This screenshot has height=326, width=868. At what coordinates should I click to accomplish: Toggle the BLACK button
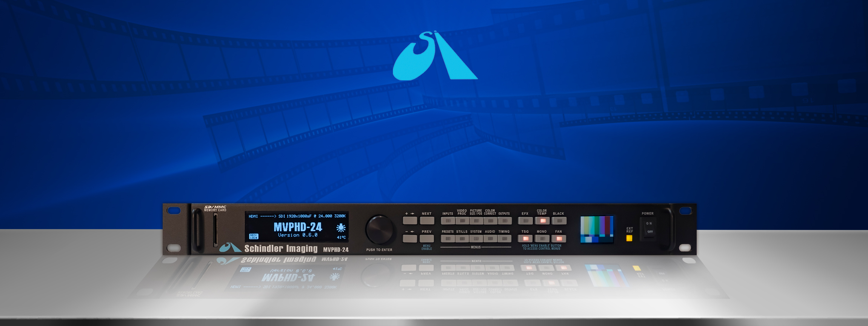point(559,221)
